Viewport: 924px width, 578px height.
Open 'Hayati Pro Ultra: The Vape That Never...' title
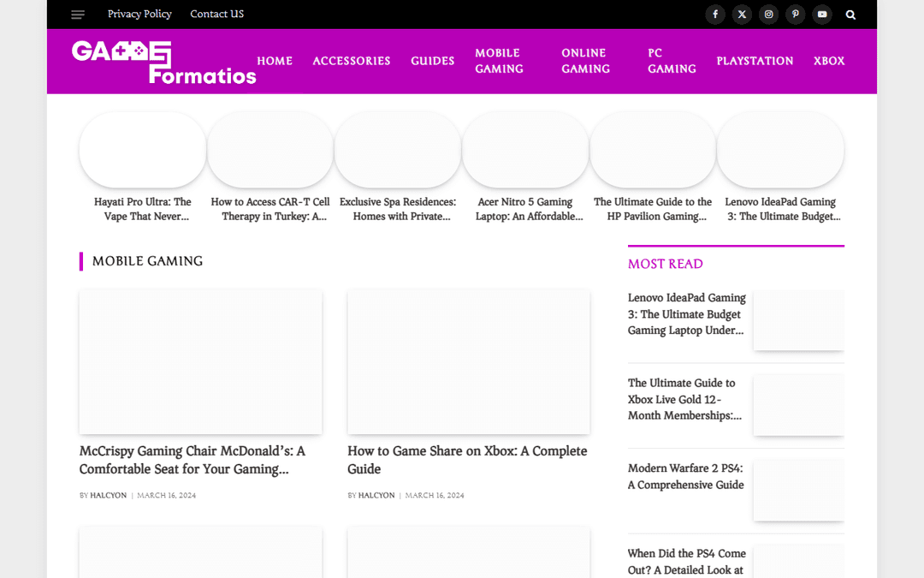tap(143, 209)
